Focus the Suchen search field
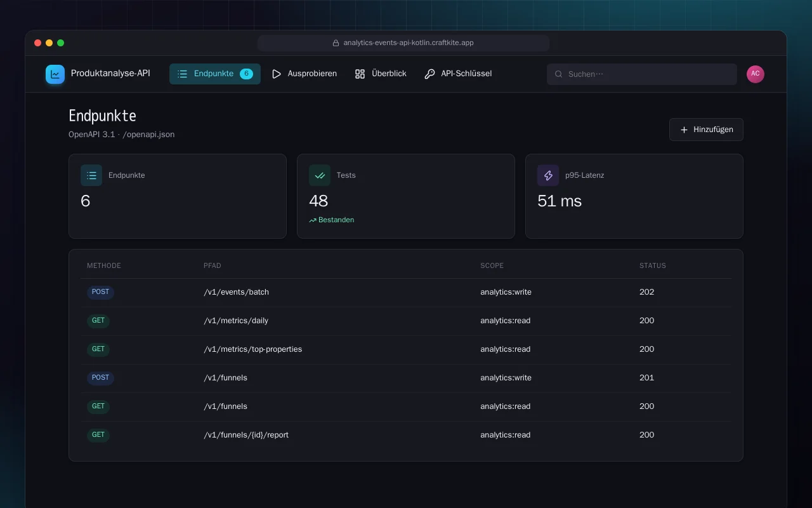The image size is (812, 508). tap(642, 74)
